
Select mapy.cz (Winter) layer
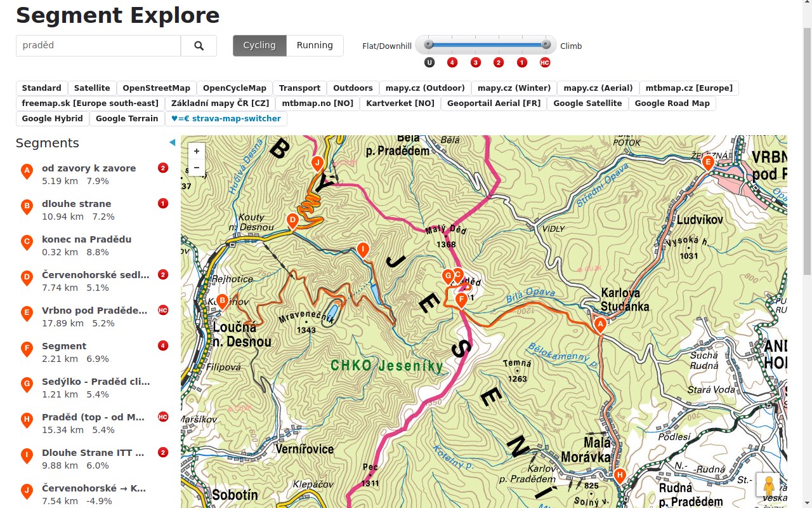tap(514, 88)
